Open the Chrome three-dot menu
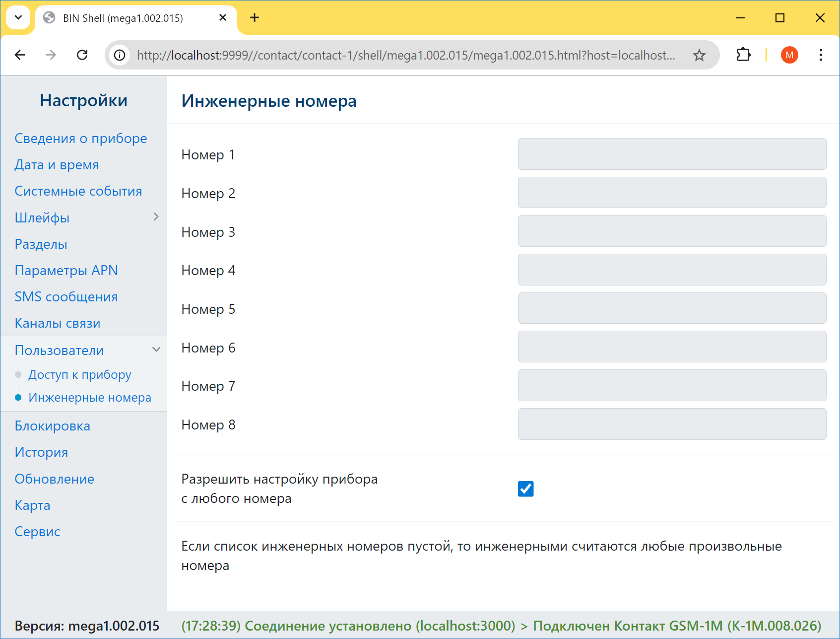Viewport: 840px width, 639px height. [821, 55]
